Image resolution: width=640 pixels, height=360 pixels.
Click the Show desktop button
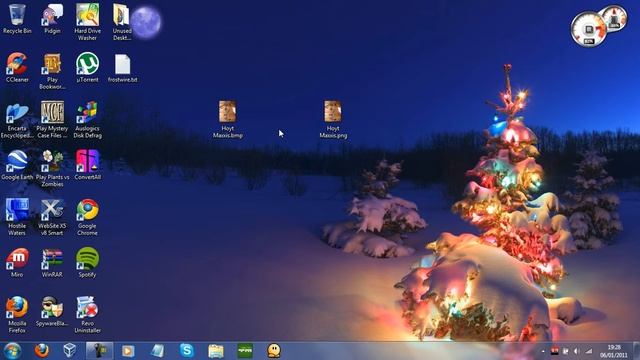636,351
